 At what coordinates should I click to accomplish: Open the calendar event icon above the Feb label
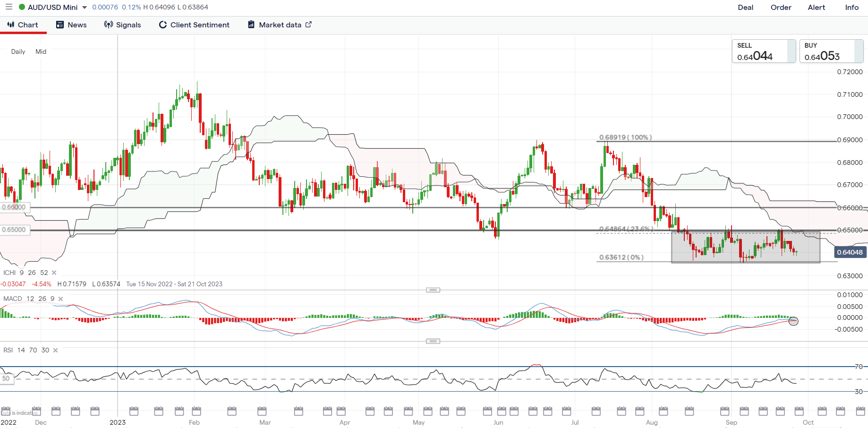pyautogui.click(x=196, y=411)
